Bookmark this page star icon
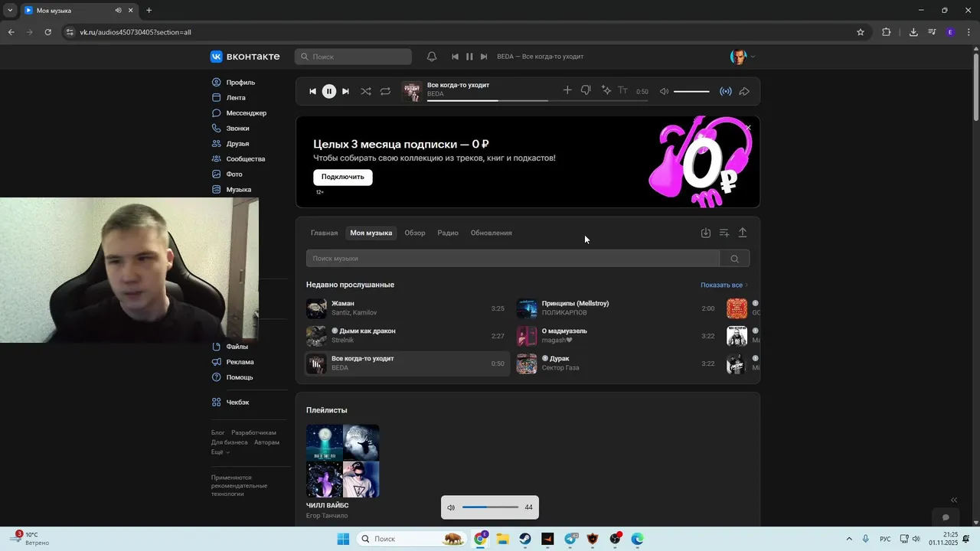This screenshot has width=980, height=551. click(x=861, y=32)
